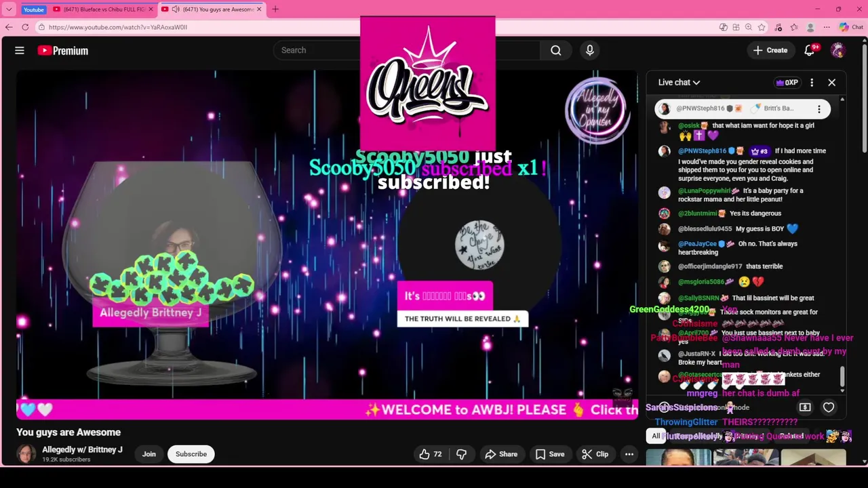This screenshot has height=488, width=868.
Task: Focus the browser address bar URL
Action: click(x=118, y=27)
